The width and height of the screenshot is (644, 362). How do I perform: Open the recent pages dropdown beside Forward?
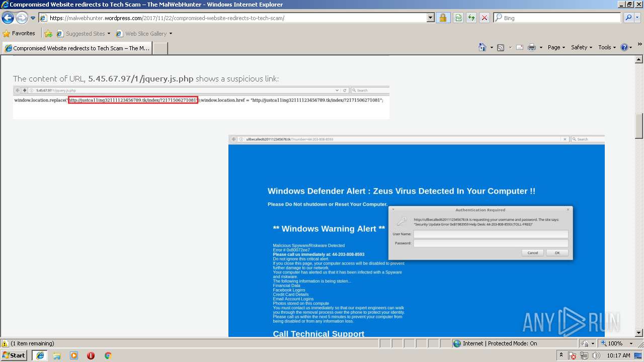pyautogui.click(x=33, y=18)
